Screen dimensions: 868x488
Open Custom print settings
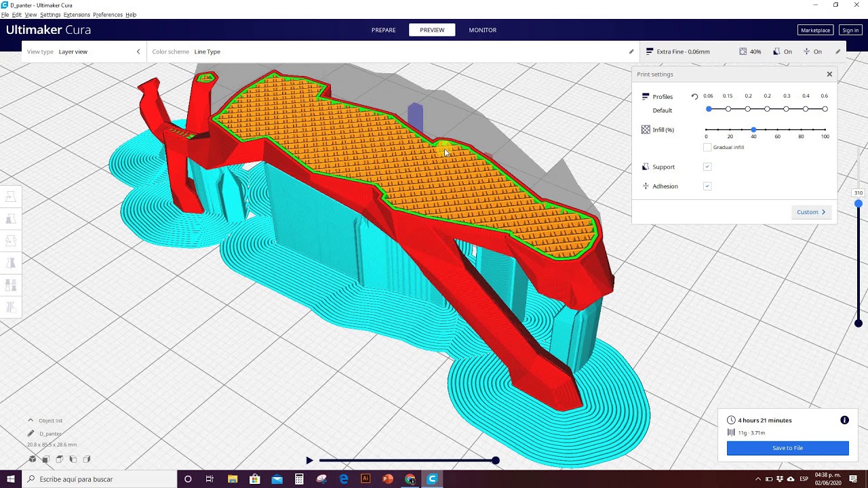coord(811,212)
